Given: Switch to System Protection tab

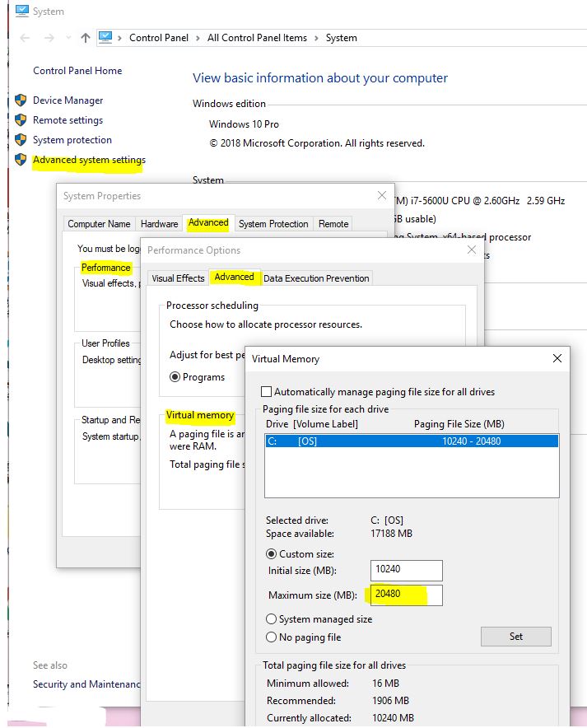Looking at the screenshot, I should pyautogui.click(x=273, y=224).
